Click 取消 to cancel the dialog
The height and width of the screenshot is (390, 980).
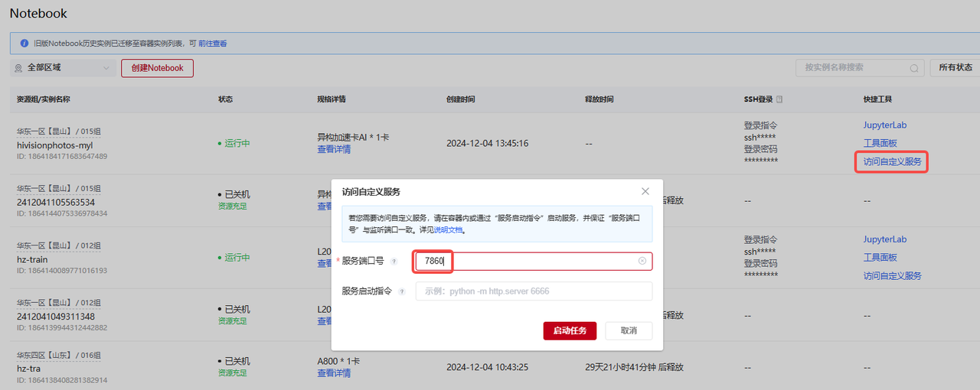[x=629, y=330]
